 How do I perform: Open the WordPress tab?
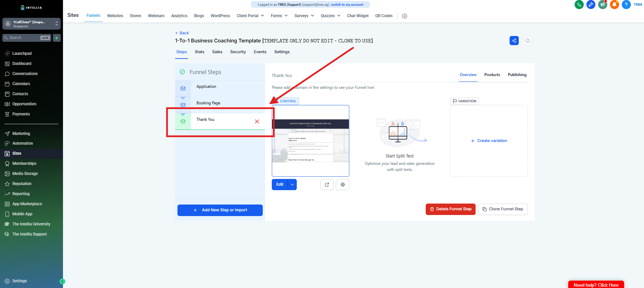[x=220, y=16]
